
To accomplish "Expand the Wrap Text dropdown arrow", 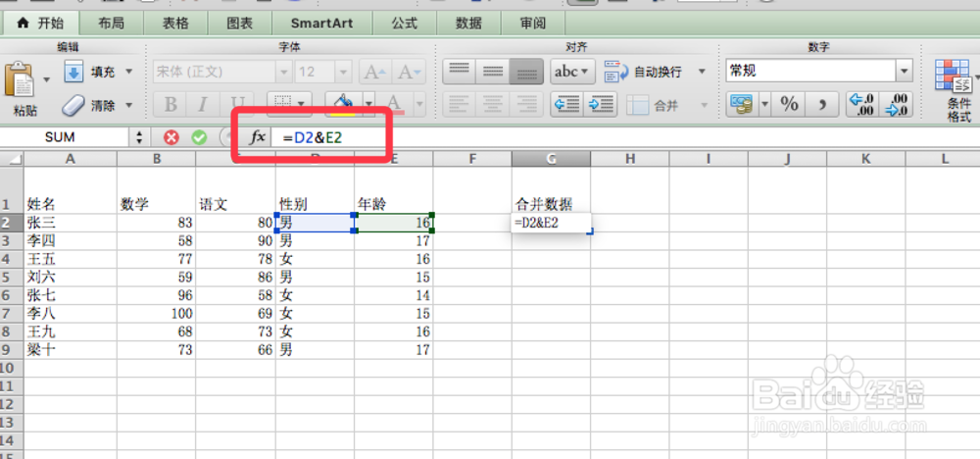I will pos(702,72).
